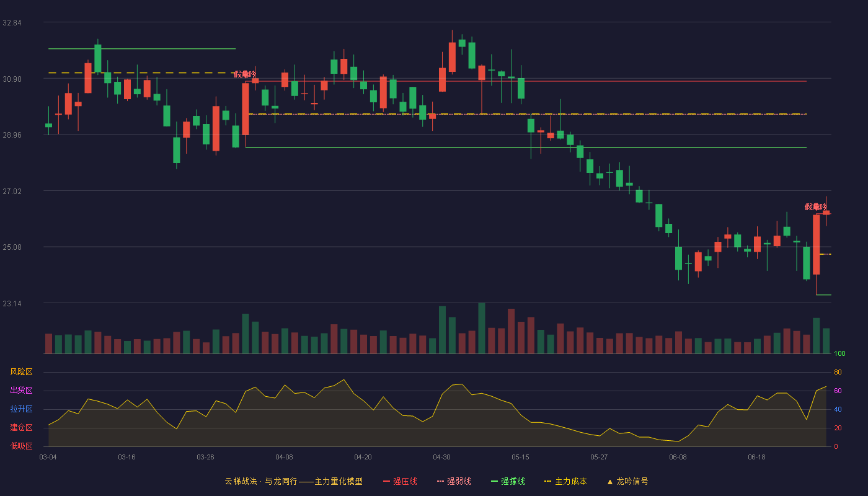The width and height of the screenshot is (868, 496).
Task: Click the 06-18 date label
Action: 756,457
